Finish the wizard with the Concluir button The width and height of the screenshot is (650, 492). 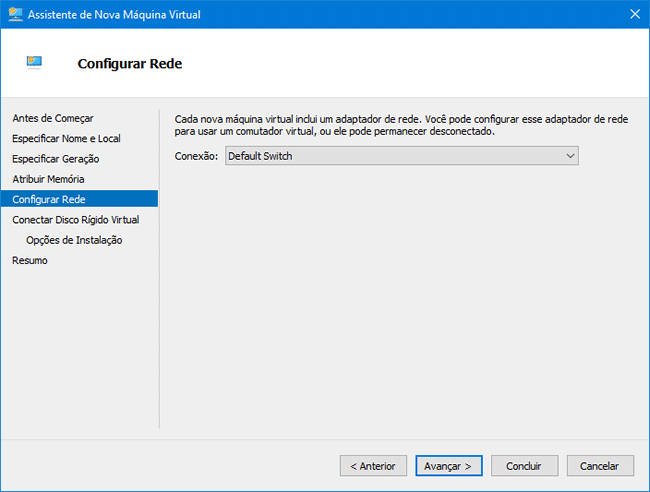[x=524, y=466]
